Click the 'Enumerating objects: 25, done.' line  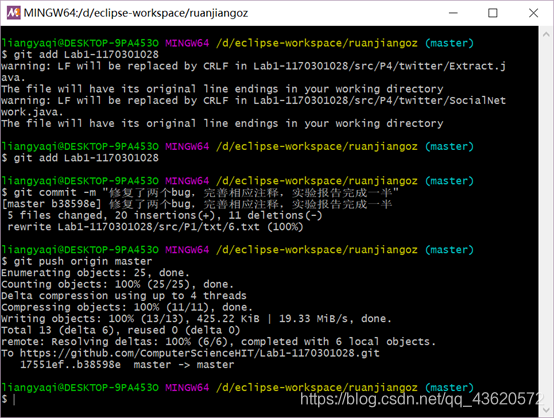(x=95, y=272)
